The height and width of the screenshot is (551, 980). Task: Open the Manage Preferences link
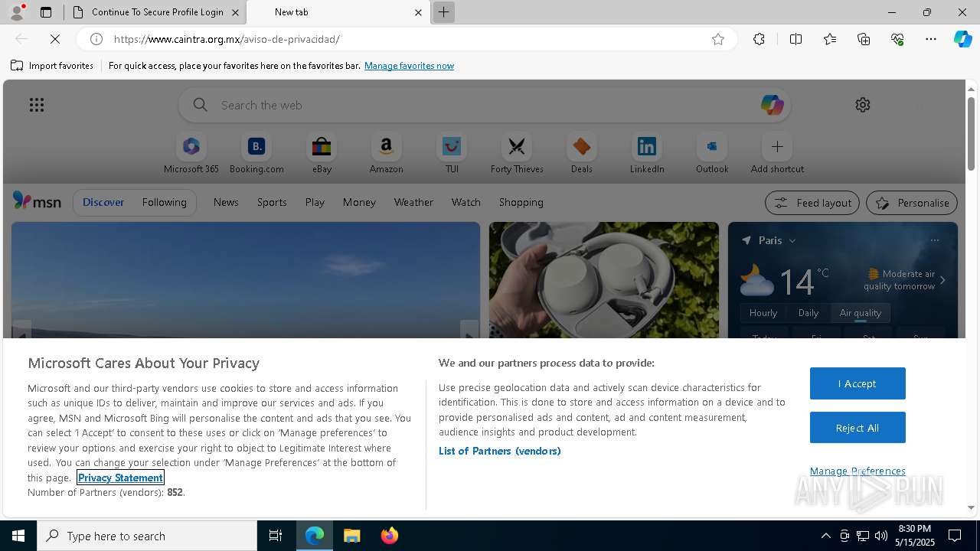pyautogui.click(x=857, y=471)
